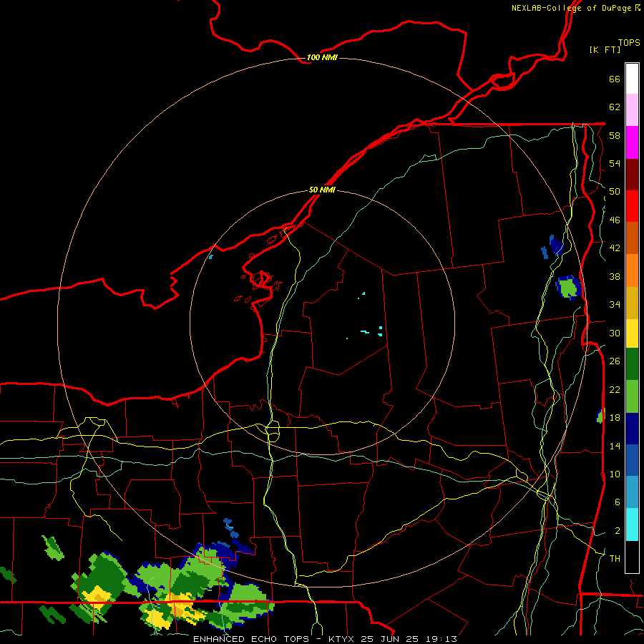Click the green echo cell inside the navy outline
The height and width of the screenshot is (644, 644).
point(569,288)
